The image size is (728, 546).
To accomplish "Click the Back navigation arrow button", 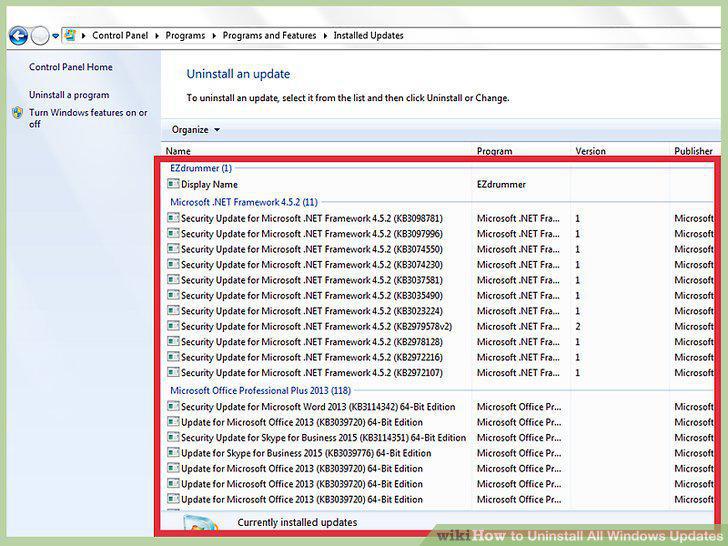I will [18, 35].
